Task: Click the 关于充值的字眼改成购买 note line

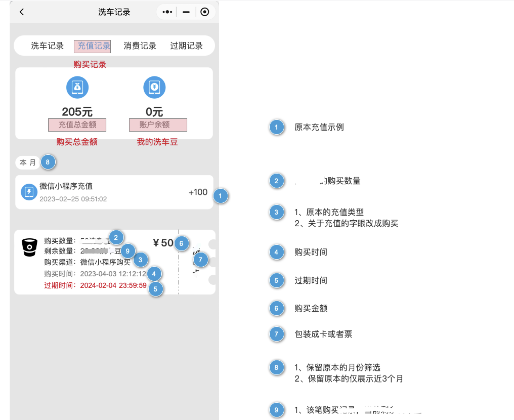Action: point(346,223)
